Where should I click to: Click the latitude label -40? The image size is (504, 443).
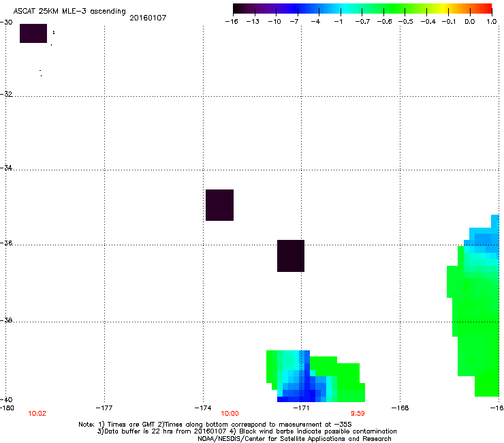tap(6, 399)
